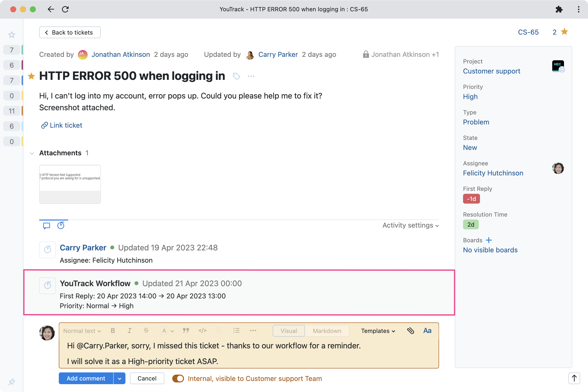Click into the comment text area

click(x=249, y=354)
